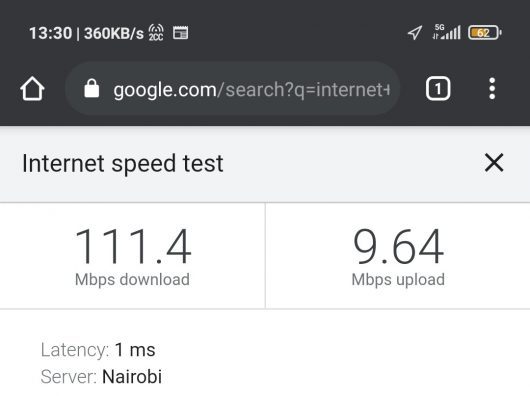Tap the Server Nairobi detail
The height and width of the screenshot is (396, 530).
pyautogui.click(x=101, y=376)
